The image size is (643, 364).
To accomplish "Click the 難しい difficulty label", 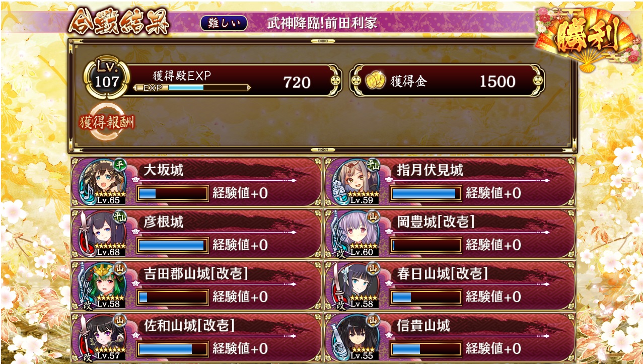I will (x=224, y=23).
